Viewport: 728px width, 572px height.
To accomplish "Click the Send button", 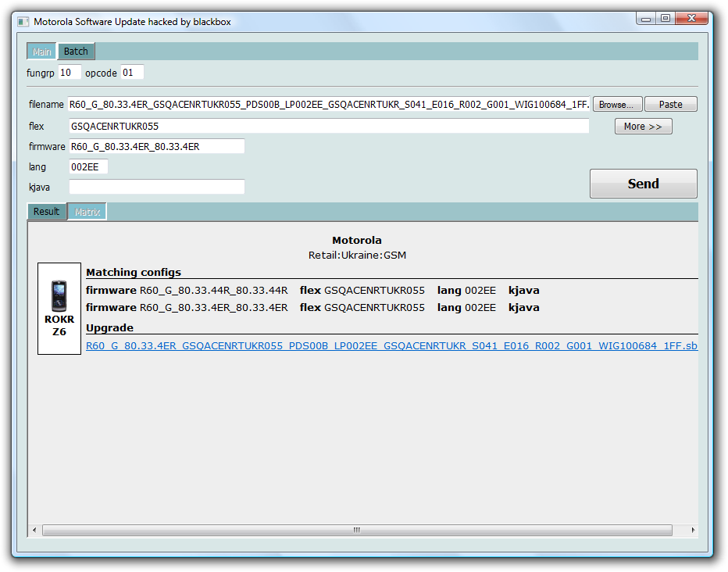I will click(644, 184).
